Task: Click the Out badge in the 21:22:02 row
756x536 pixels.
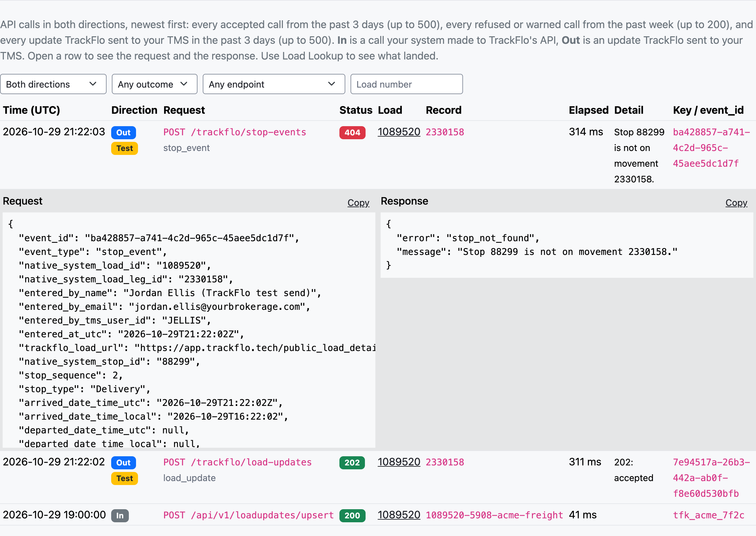Action: click(x=124, y=463)
